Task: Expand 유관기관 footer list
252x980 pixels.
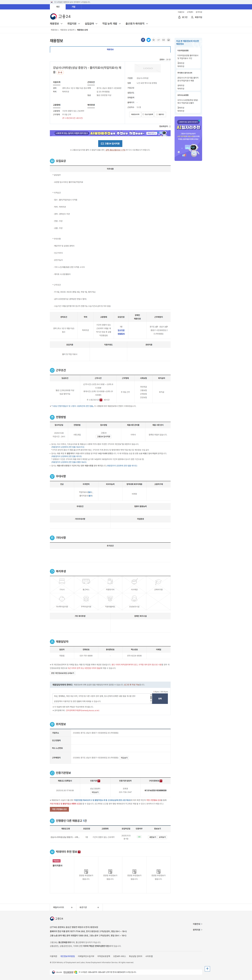Action: coord(90,907)
